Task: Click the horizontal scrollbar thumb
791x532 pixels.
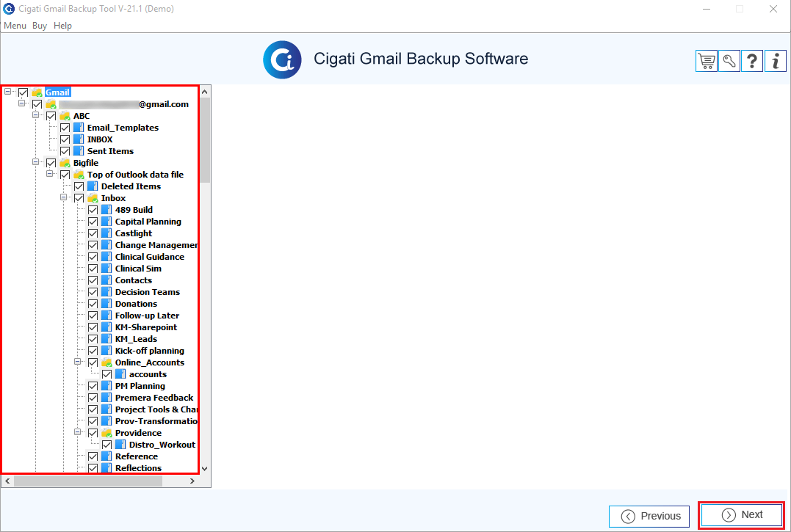Action: tap(88, 481)
